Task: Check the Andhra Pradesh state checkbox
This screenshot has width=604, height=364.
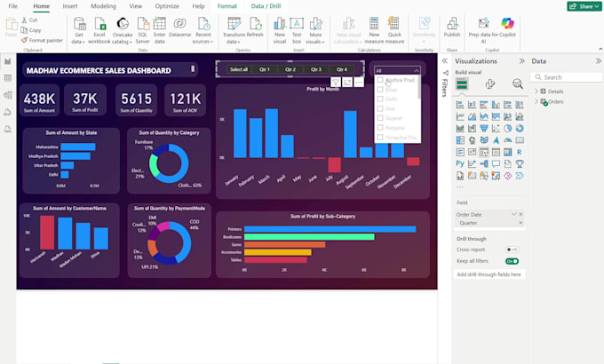Action: coord(380,80)
